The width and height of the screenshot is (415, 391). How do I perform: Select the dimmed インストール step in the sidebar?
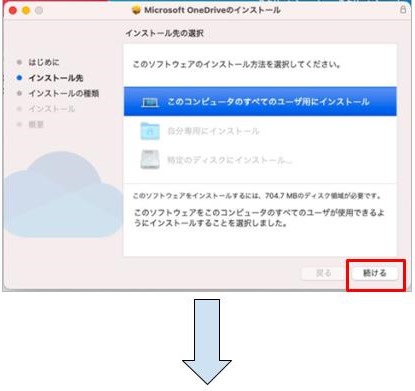[52, 109]
